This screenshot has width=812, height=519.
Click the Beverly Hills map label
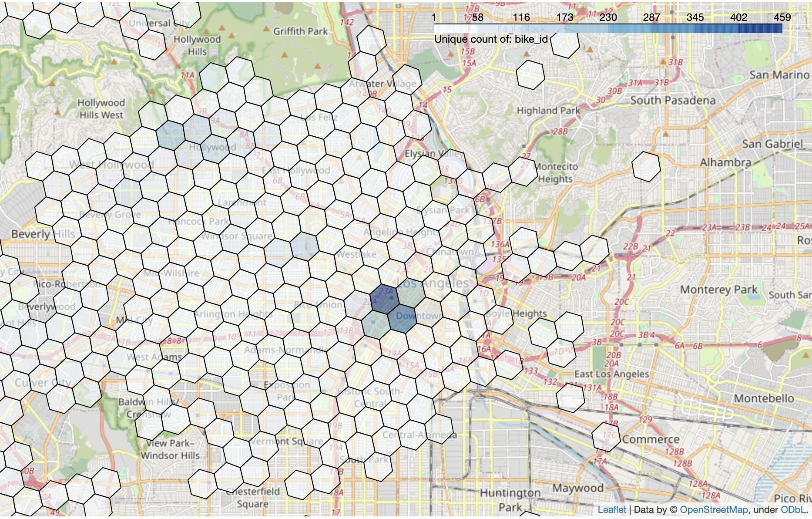43,234
